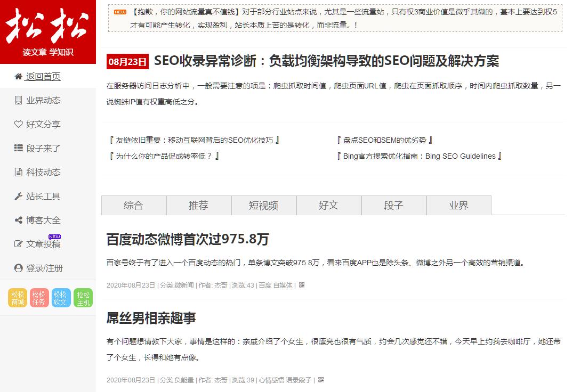Image resolution: width=572 pixels, height=392 pixels.
Task: Switch to the 短视频 tab
Action: pos(263,206)
